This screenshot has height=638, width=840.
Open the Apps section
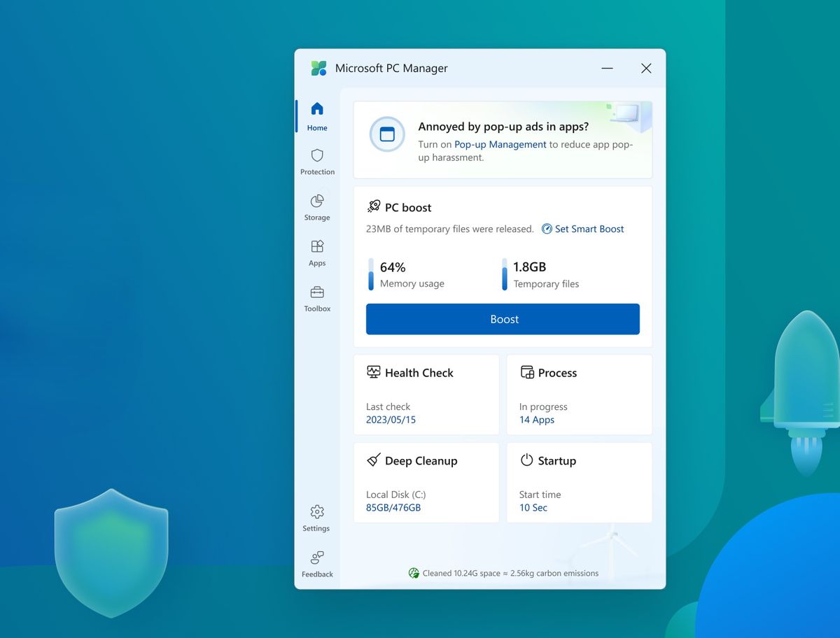click(x=317, y=252)
